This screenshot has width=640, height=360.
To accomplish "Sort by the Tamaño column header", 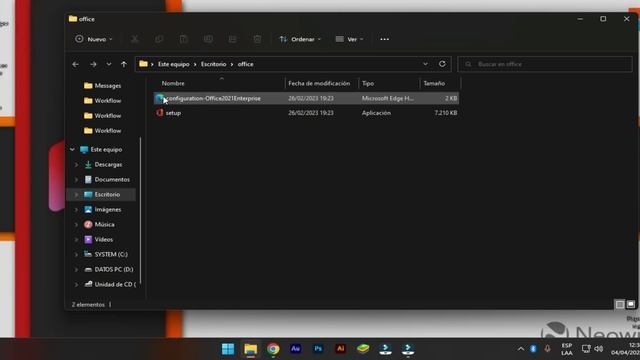I will 434,83.
